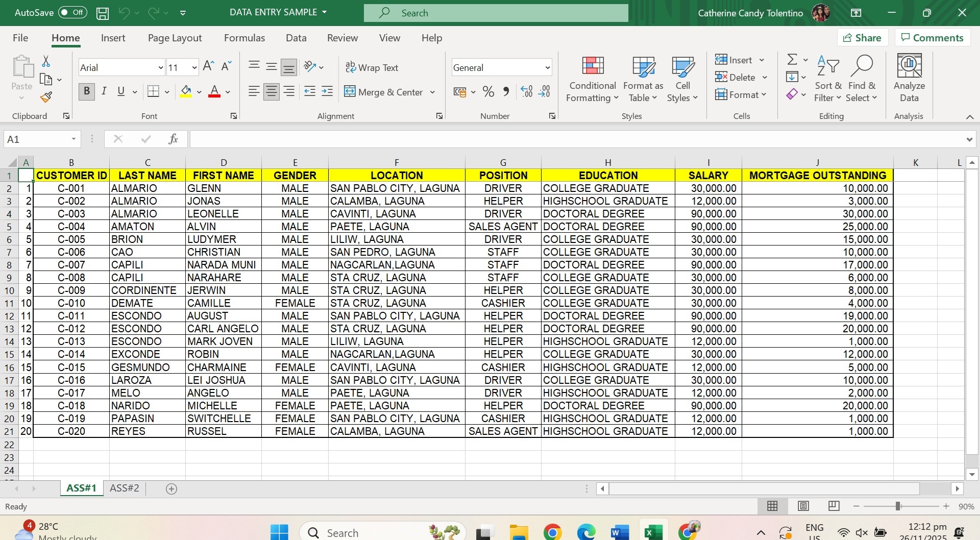Viewport: 980px width, 540px height.
Task: Click the Increase Indent icon
Action: pyautogui.click(x=327, y=92)
